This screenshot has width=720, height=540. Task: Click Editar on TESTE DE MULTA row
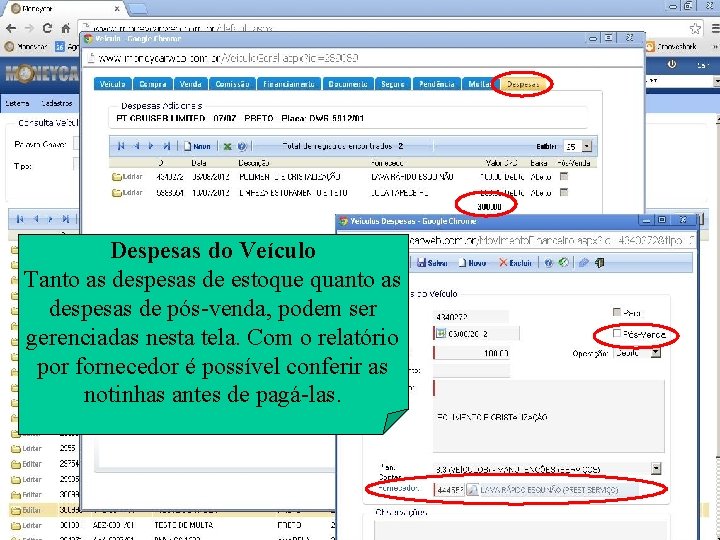[x=32, y=525]
